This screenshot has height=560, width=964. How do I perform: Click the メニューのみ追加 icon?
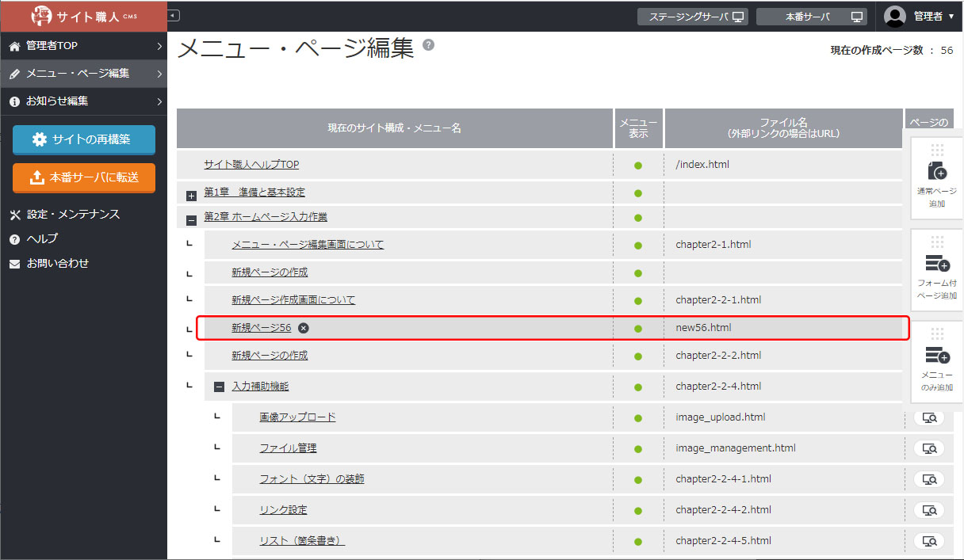tap(936, 356)
